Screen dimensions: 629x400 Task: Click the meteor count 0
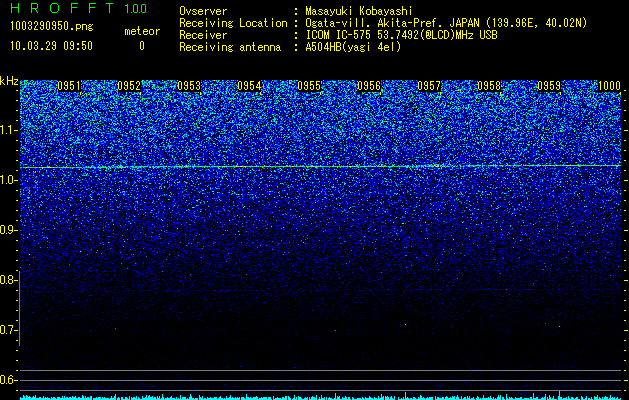142,46
